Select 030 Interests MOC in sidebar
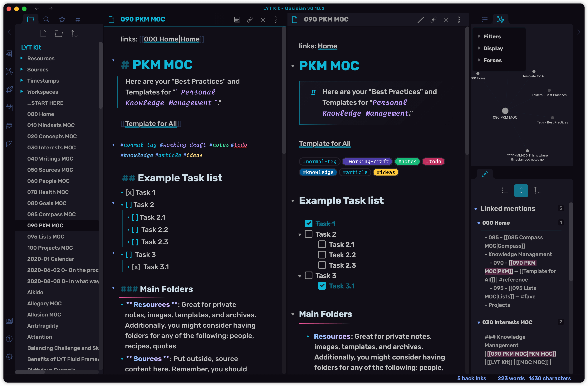Viewport: 588px width, 386px height. [x=51, y=147]
